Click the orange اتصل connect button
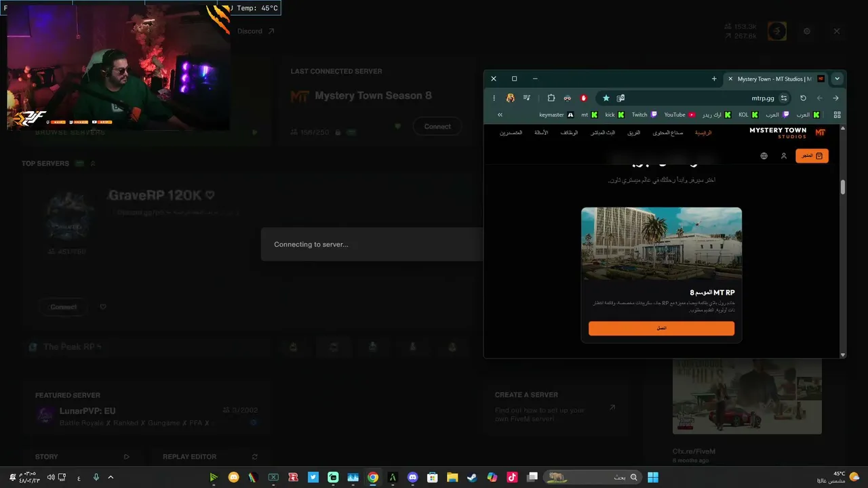The height and width of the screenshot is (488, 868). pos(661,328)
